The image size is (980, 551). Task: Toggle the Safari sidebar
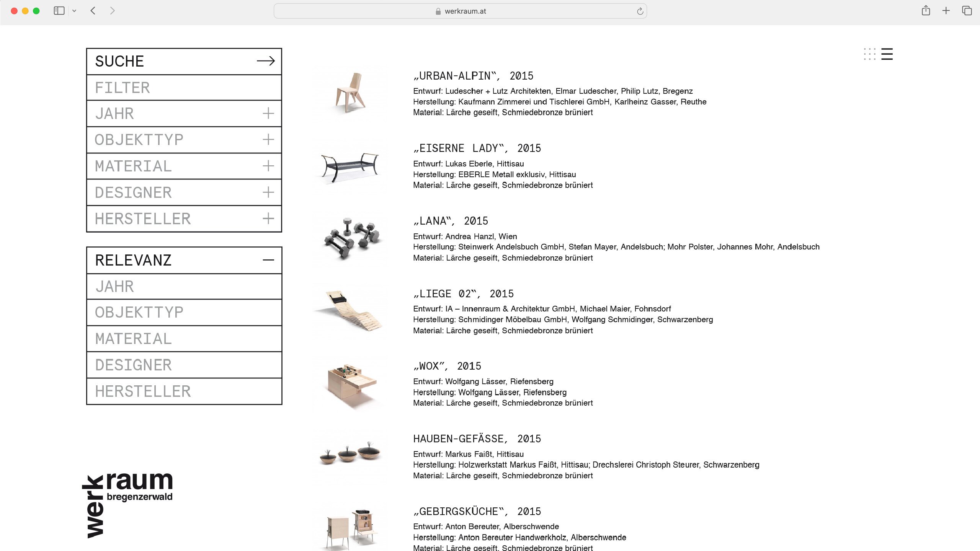pos(59,11)
